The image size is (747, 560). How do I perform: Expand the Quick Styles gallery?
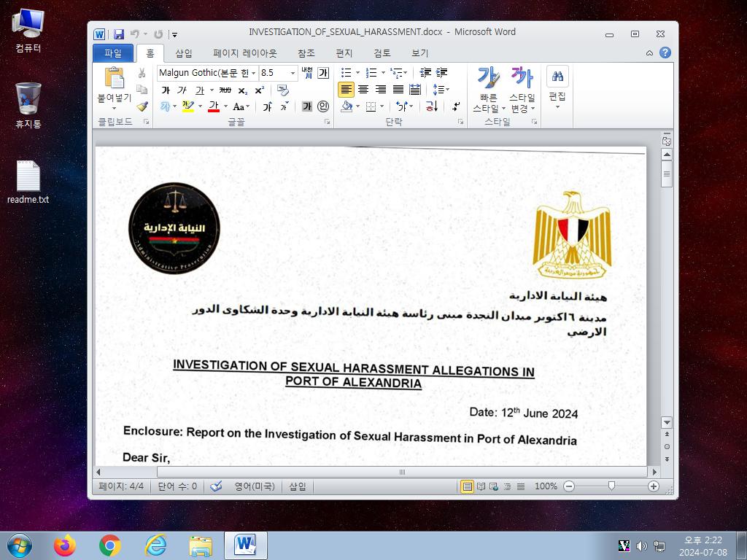(x=488, y=90)
